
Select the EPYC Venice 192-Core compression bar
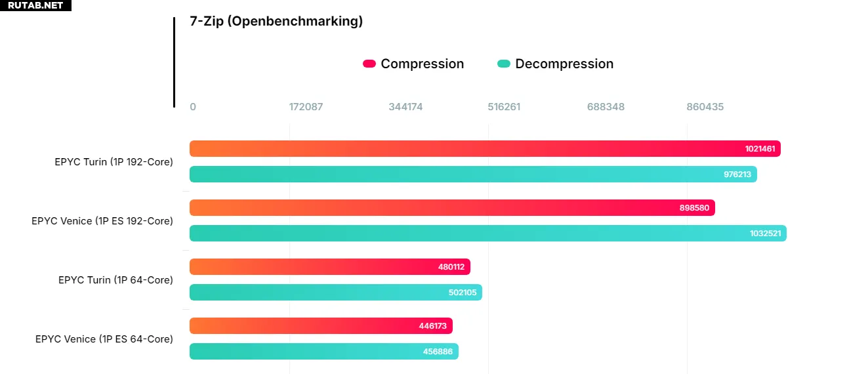click(x=452, y=208)
